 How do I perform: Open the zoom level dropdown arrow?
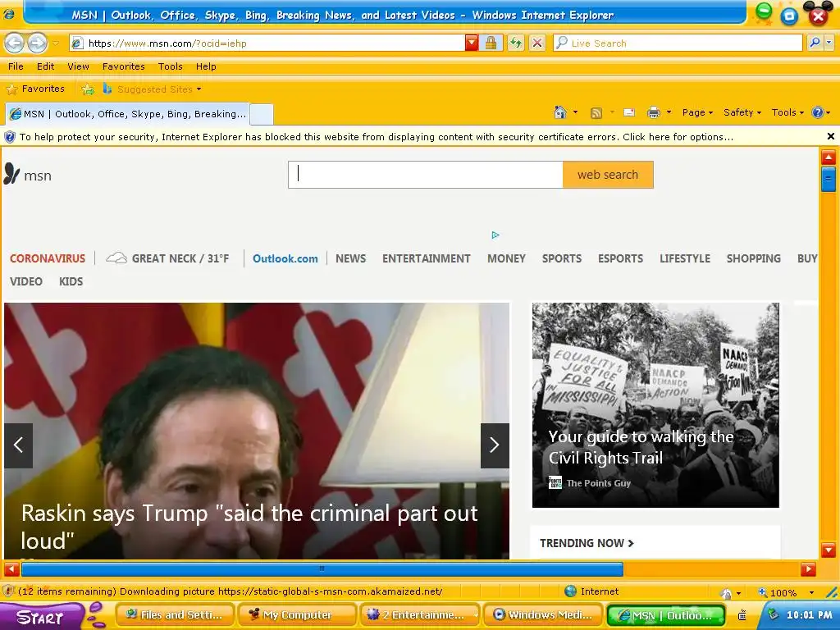pyautogui.click(x=811, y=592)
